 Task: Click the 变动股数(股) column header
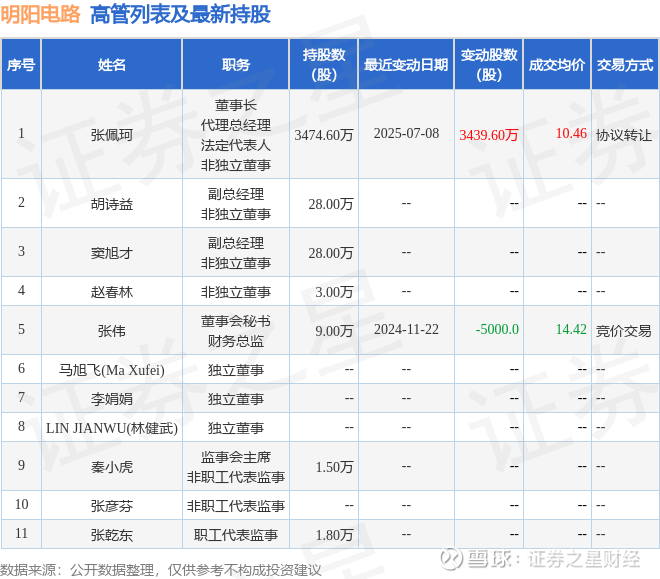pos(489,64)
